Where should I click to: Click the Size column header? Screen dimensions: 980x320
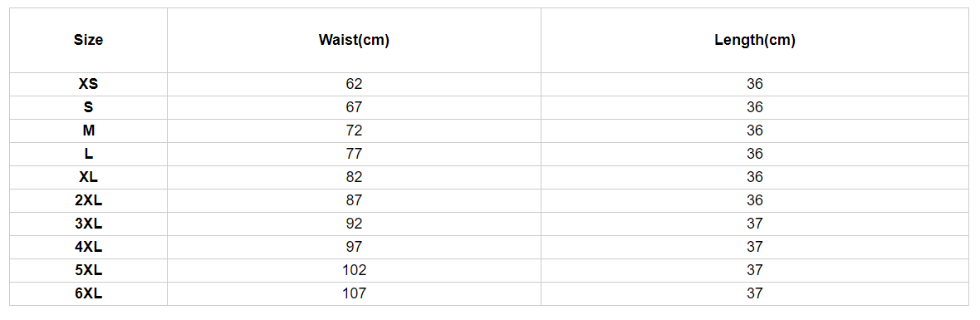tap(88, 41)
